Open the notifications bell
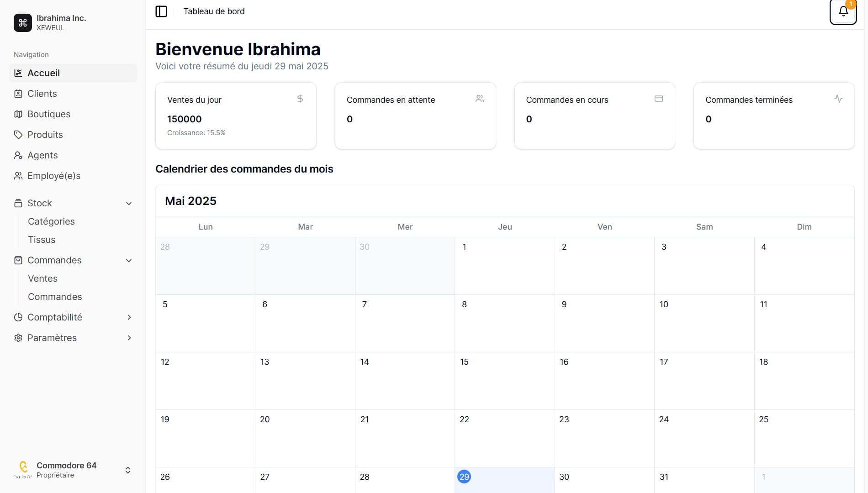Viewport: 868px width, 493px height. pos(843,12)
